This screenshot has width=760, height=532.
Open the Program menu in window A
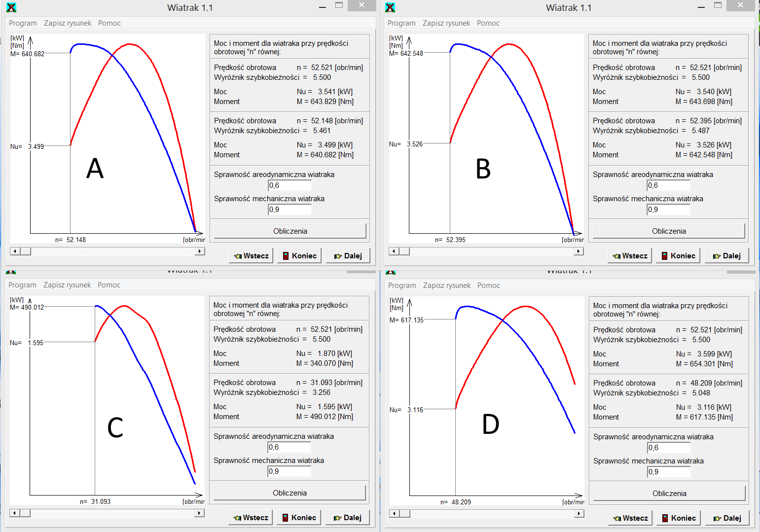point(23,23)
